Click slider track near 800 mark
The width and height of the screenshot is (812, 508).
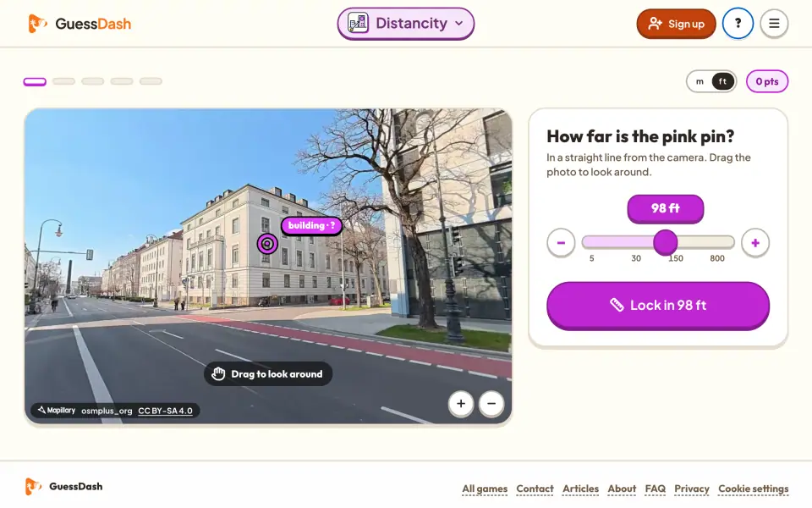pos(717,242)
